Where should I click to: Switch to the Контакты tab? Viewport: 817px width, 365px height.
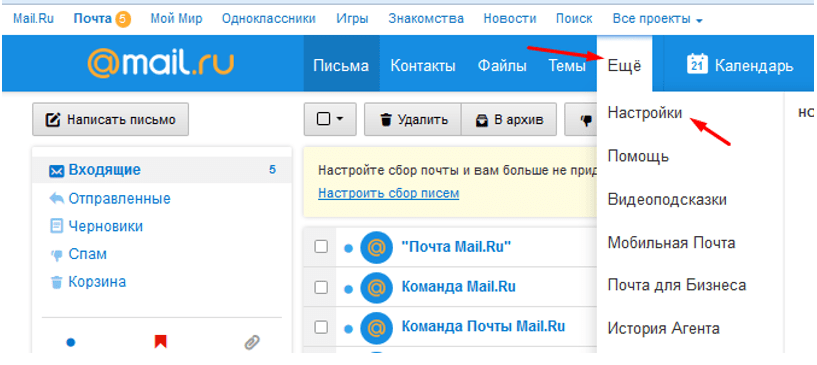point(423,66)
